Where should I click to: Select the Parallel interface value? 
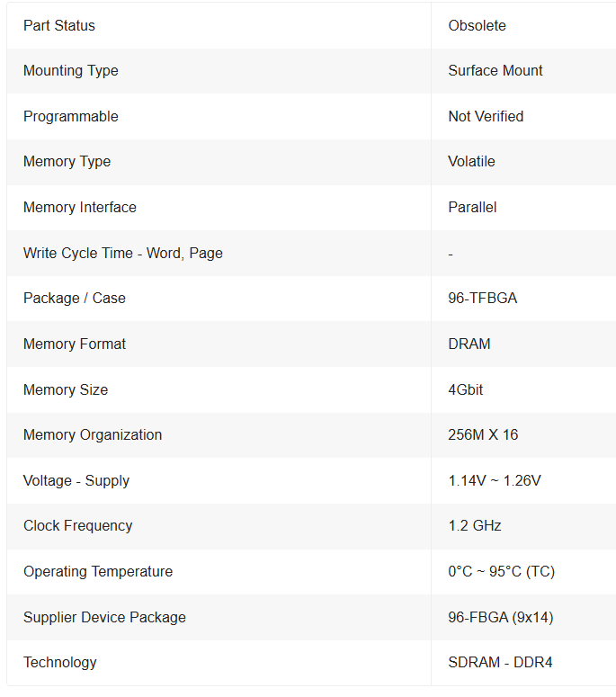(472, 207)
